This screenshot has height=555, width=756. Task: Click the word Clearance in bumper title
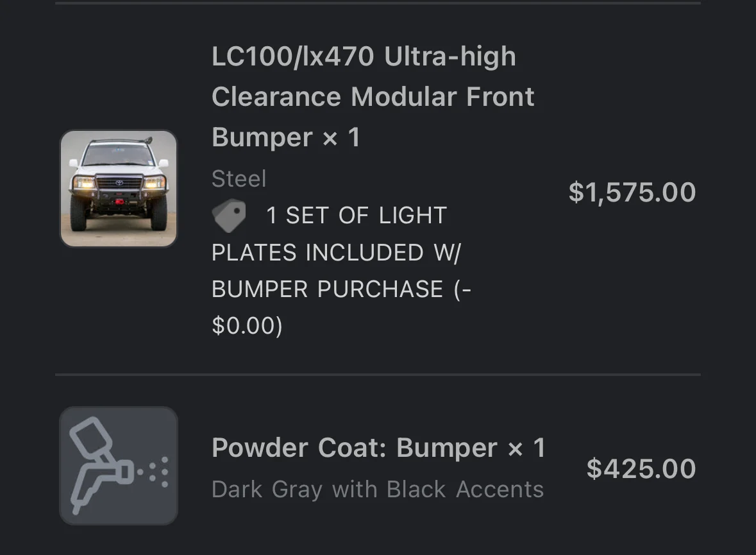pyautogui.click(x=276, y=96)
